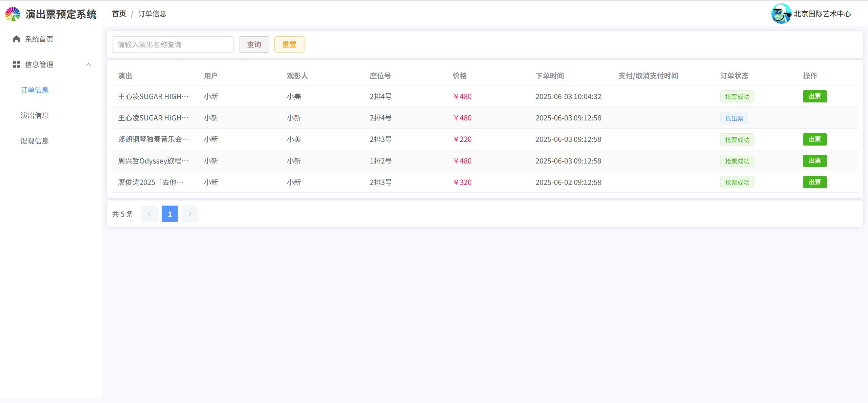The height and width of the screenshot is (403, 868).
Task: Select page 1 in pagination
Action: click(x=170, y=214)
